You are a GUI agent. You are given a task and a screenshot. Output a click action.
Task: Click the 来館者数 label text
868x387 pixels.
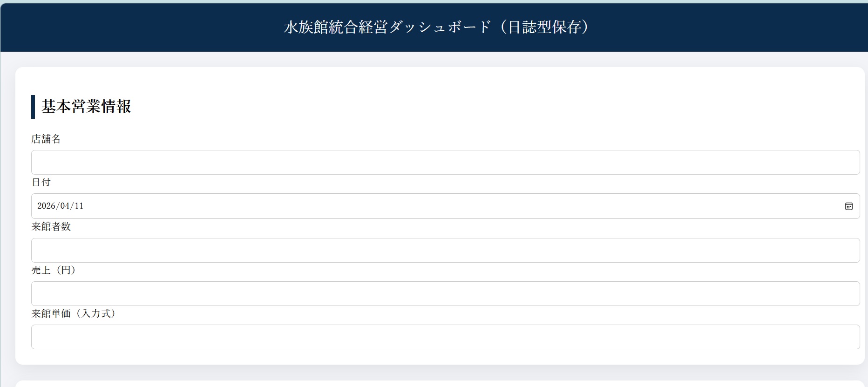51,226
